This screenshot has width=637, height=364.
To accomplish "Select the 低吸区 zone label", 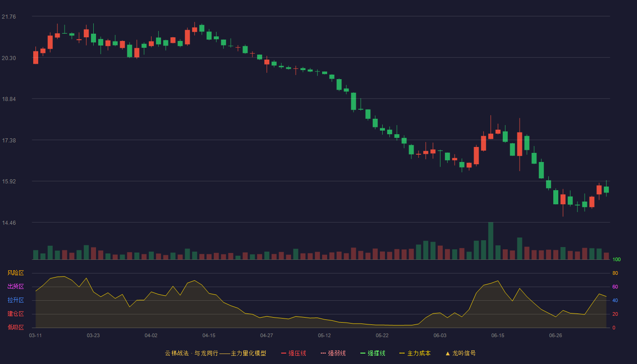I will click(15, 328).
